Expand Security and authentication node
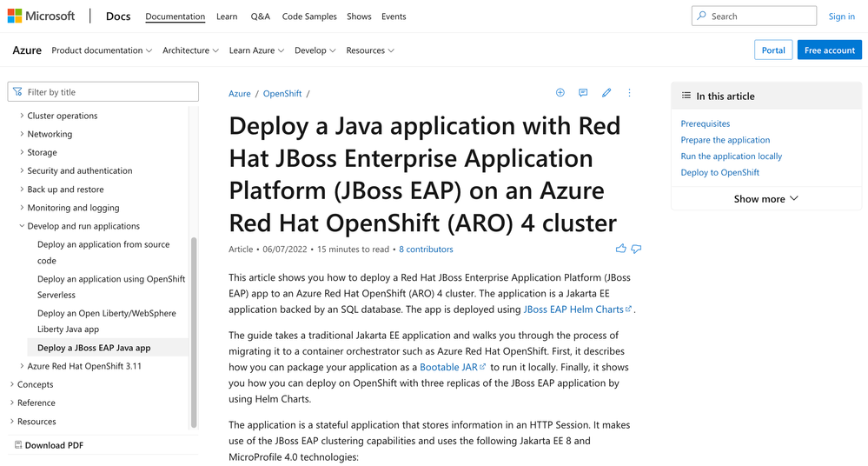Viewport: 868px width, 466px height. pyautogui.click(x=22, y=170)
